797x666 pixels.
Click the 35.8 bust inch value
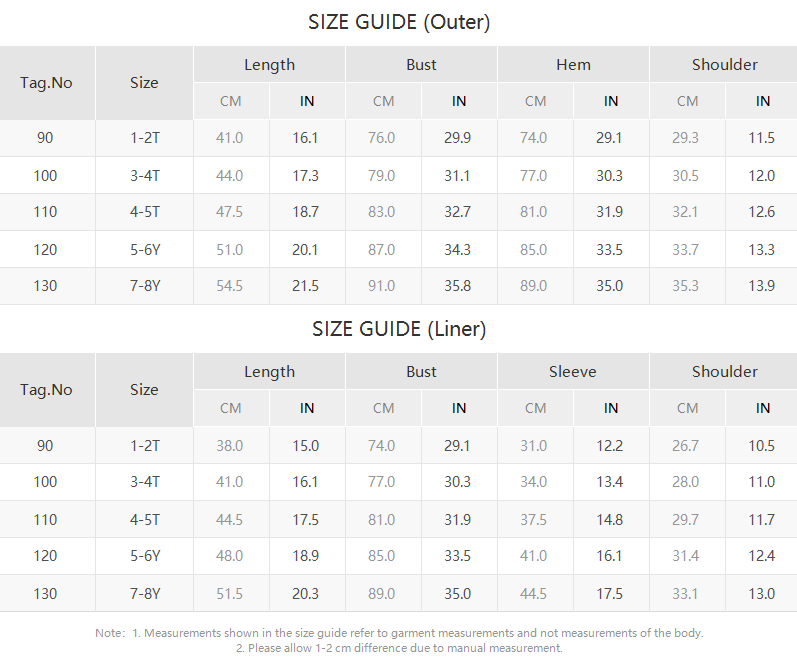(x=458, y=286)
